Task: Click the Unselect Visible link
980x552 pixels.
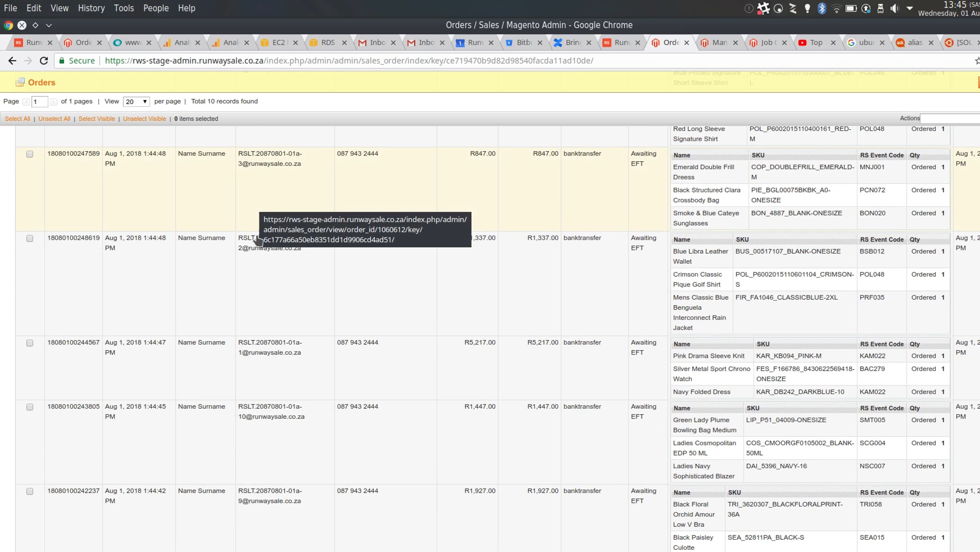Action: (144, 119)
